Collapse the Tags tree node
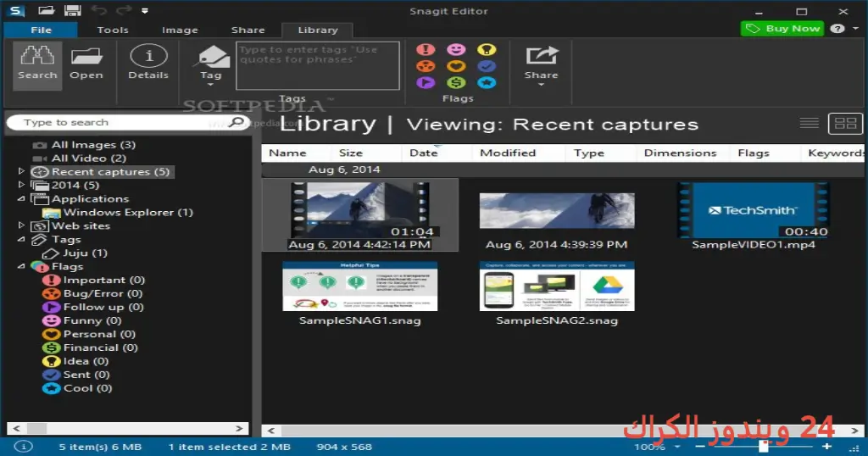This screenshot has height=456, width=868. click(x=21, y=239)
